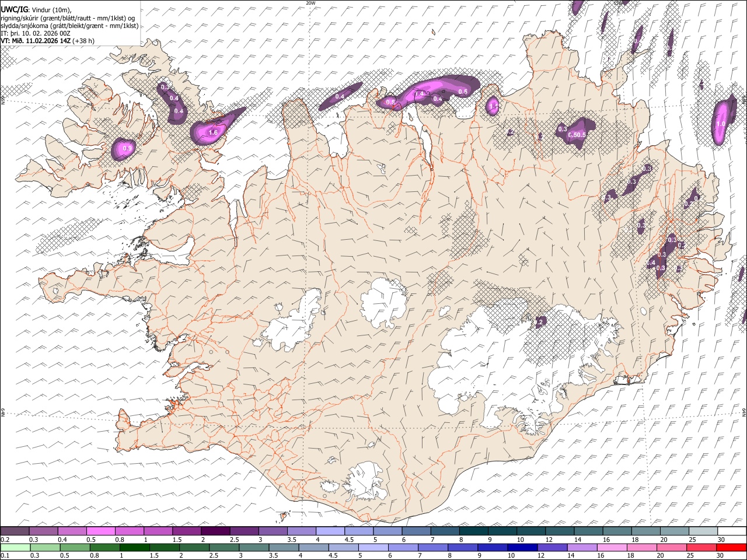
Task: Pick the 2.5 gray-green swatch, lower legend
Action: click(223, 547)
